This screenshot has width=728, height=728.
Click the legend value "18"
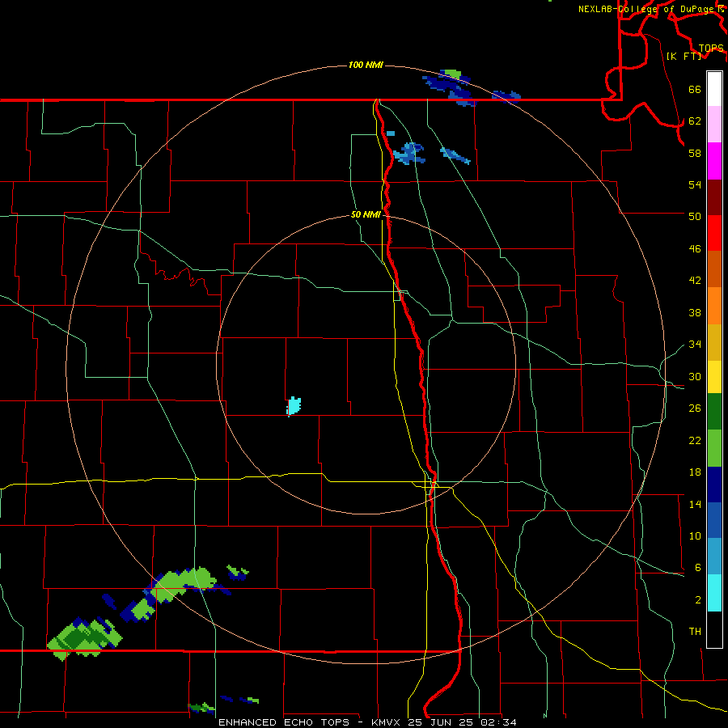tap(695, 472)
